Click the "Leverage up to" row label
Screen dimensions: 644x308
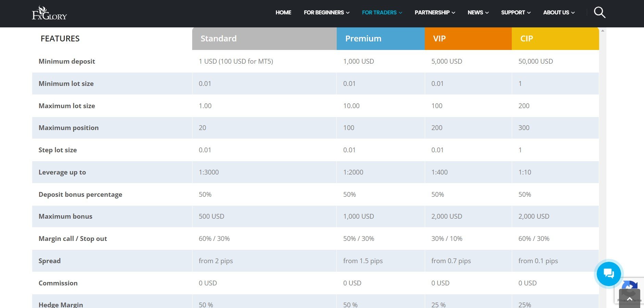pyautogui.click(x=62, y=172)
